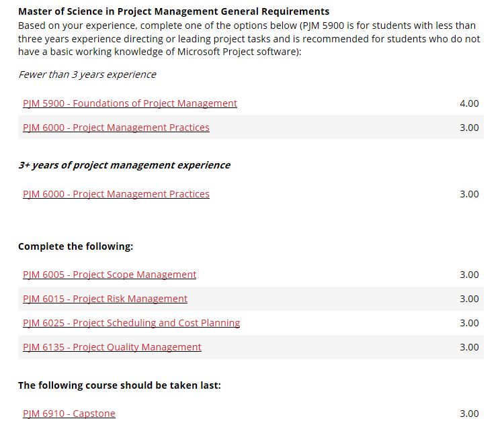504x427 pixels.
Task: Click the 3.00 credits beside PJM 6910 Capstone
Action: click(469, 414)
